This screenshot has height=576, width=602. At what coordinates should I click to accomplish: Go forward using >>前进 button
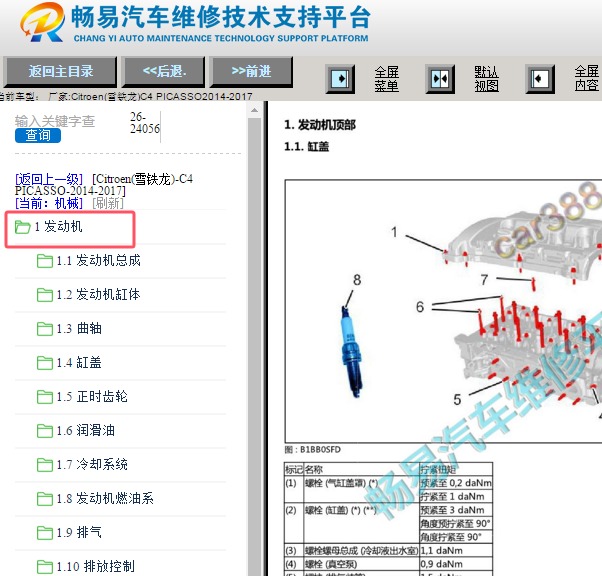(251, 72)
